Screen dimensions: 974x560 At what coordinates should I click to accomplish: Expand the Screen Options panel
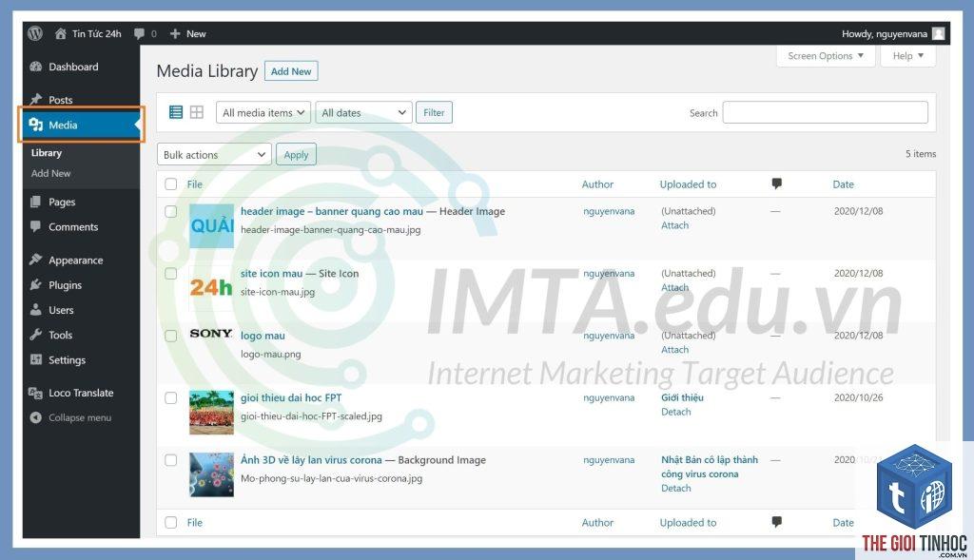(x=826, y=56)
